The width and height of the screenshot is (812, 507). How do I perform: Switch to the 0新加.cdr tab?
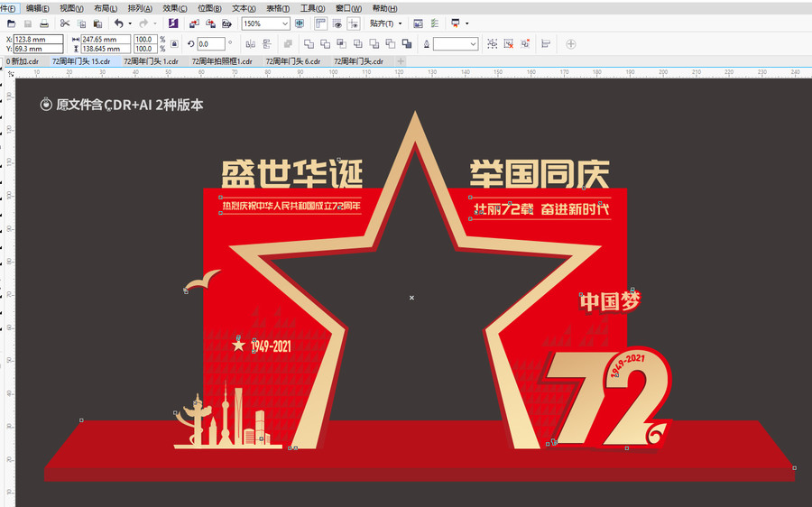(23, 61)
